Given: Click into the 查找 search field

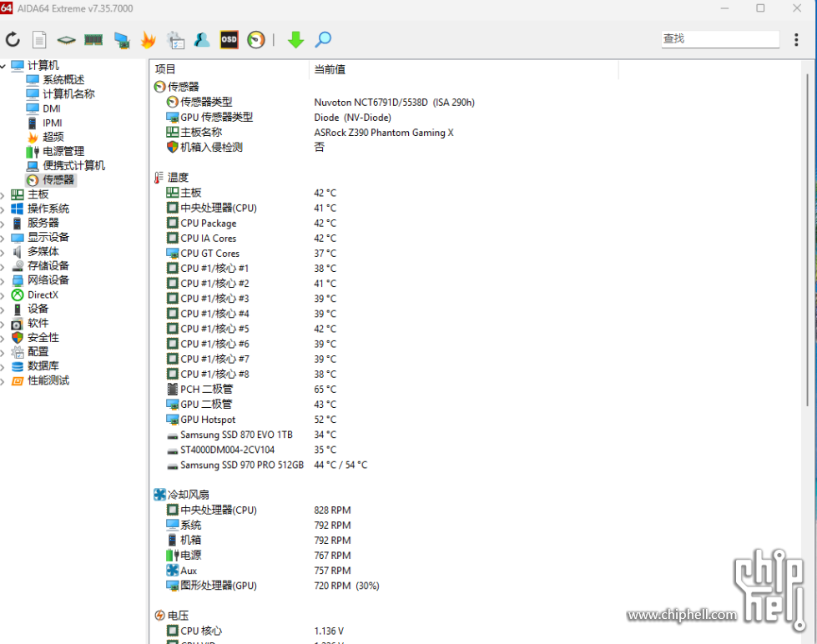Looking at the screenshot, I should coord(720,39).
